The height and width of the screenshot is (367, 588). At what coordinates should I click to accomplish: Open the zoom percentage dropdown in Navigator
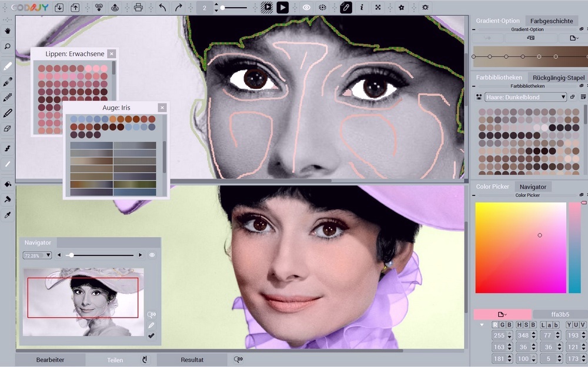point(37,255)
